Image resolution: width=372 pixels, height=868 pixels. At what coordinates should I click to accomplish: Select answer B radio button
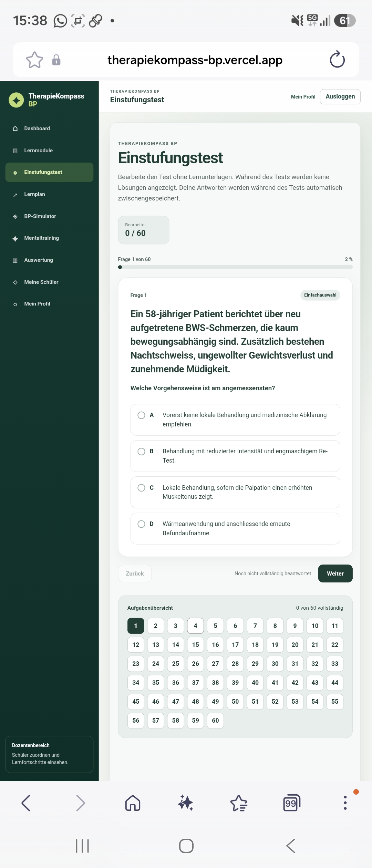pos(141,451)
